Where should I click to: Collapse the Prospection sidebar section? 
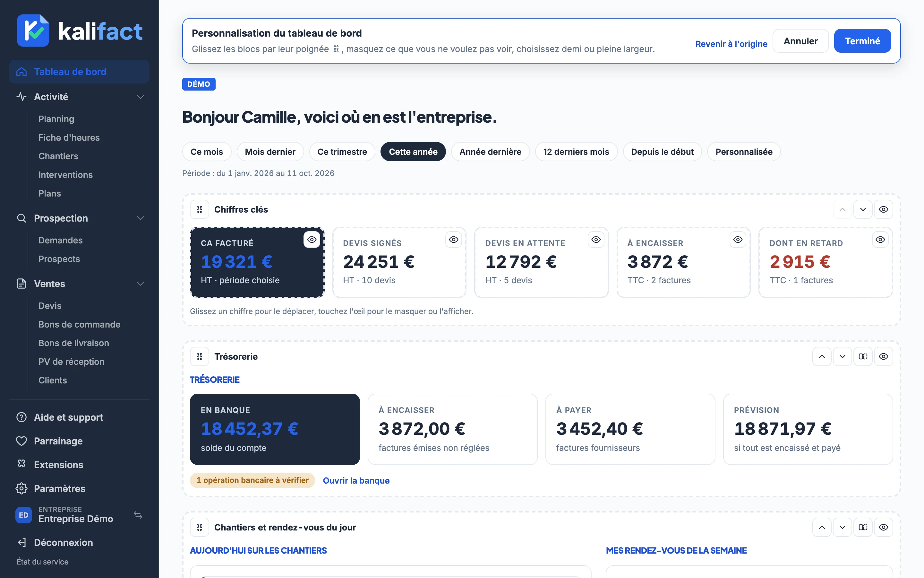click(x=79, y=218)
